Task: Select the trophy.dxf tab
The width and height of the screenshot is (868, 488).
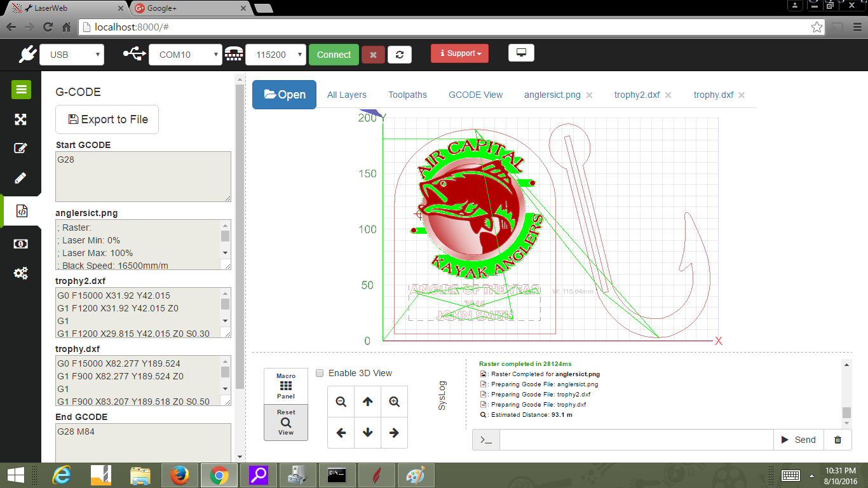Action: point(714,95)
